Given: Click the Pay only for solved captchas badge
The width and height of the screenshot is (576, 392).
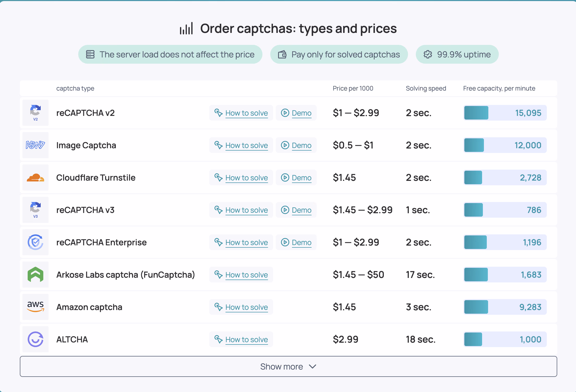Looking at the screenshot, I should [x=339, y=54].
